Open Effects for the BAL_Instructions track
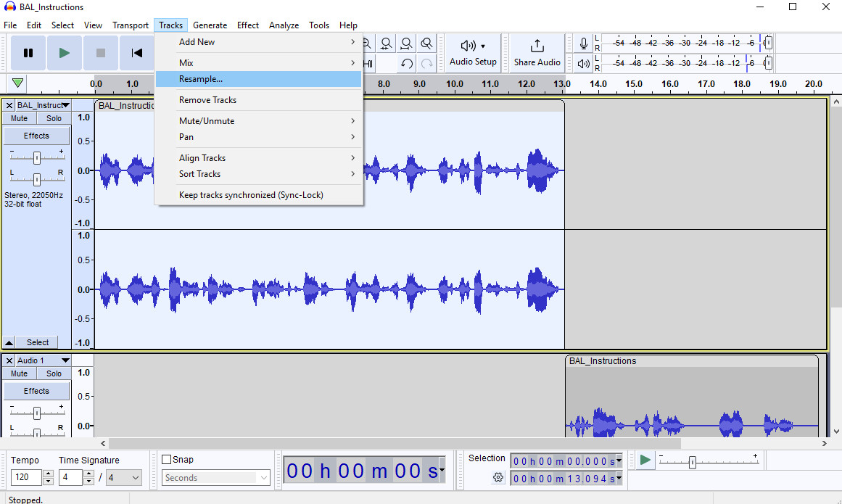This screenshot has width=842, height=504. [36, 135]
